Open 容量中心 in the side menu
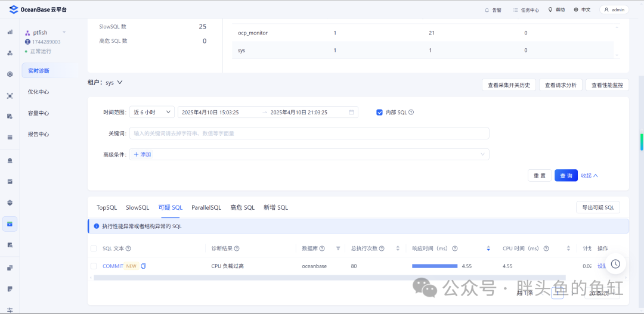Viewport: 644px width, 314px height. [x=39, y=113]
